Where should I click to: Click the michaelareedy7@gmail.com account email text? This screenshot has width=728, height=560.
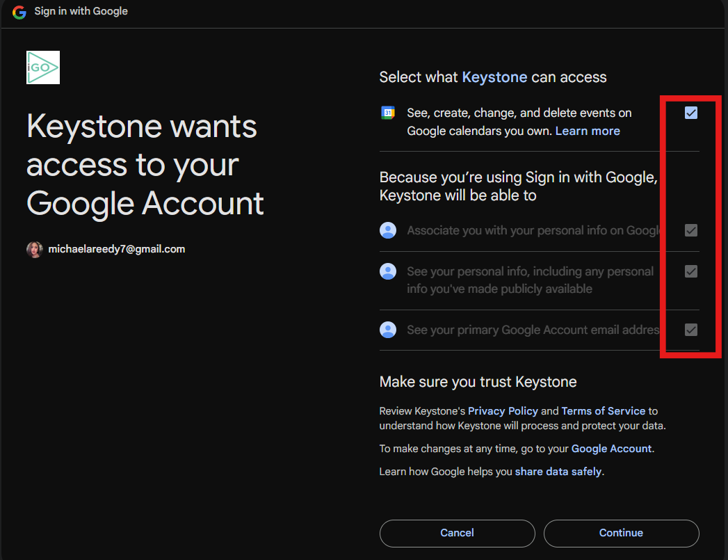pos(117,249)
